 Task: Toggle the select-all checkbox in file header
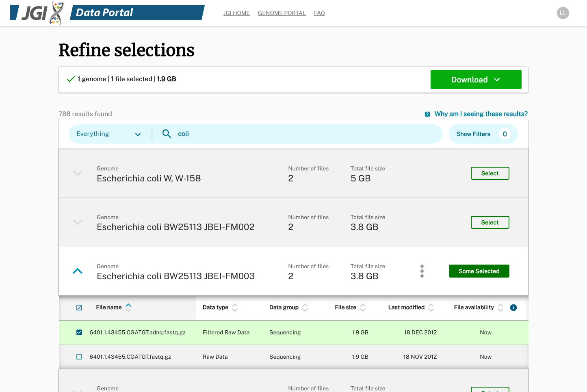(x=79, y=308)
